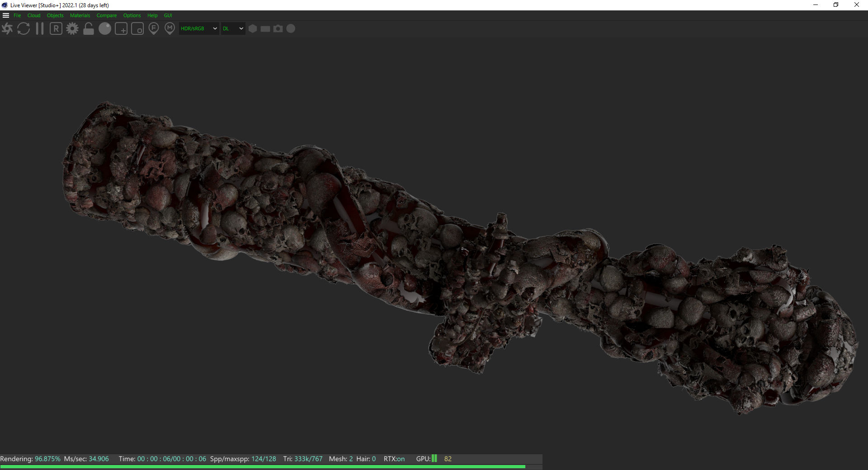
Task: Click the Octane send scene logo icon
Action: point(7,29)
